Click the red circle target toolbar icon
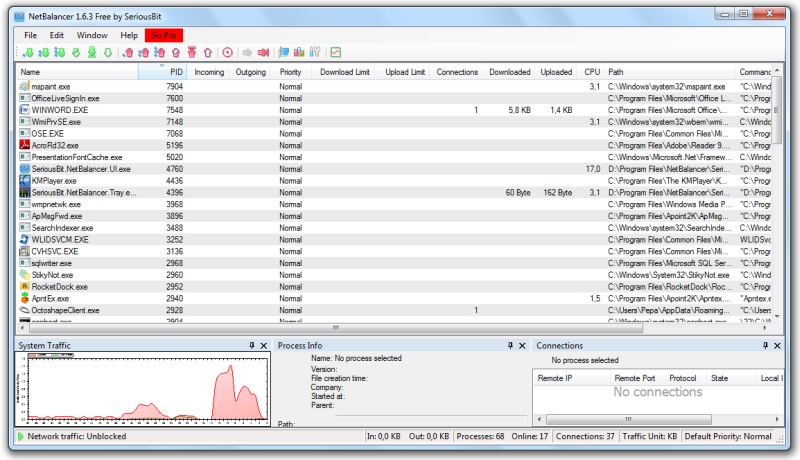This screenshot has width=800, height=460. click(x=228, y=53)
